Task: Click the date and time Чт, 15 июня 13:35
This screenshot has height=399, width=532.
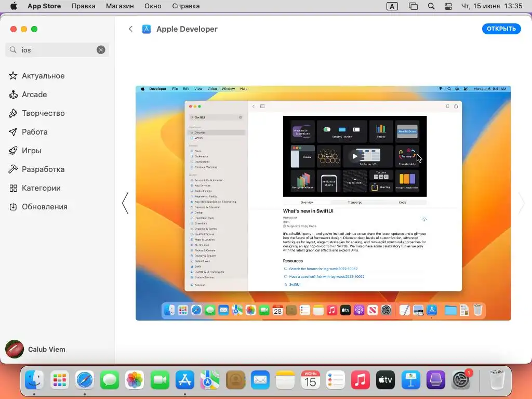Action: [491, 6]
